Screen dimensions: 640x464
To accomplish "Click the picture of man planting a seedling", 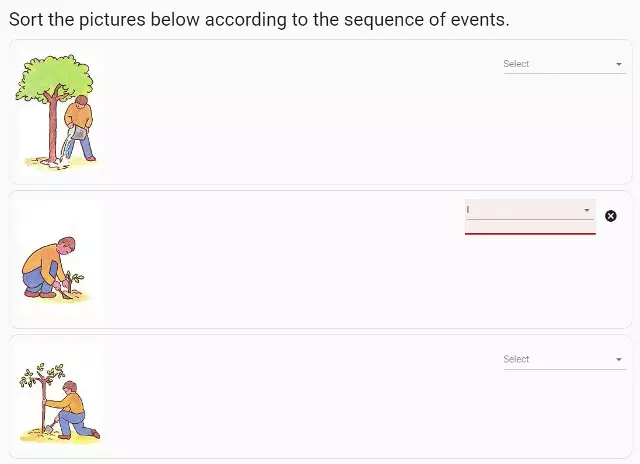I will tap(57, 261).
